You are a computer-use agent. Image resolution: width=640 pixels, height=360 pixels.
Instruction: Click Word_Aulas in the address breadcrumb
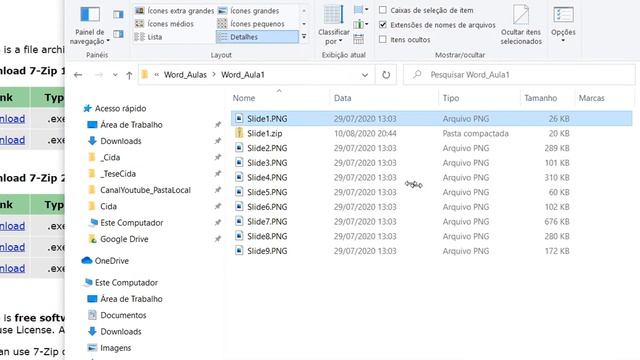[185, 75]
